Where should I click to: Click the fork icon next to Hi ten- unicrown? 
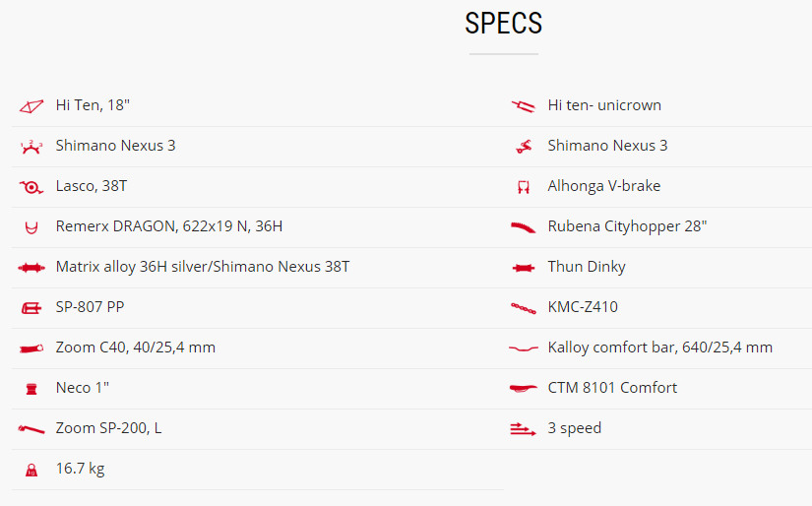[523, 106]
